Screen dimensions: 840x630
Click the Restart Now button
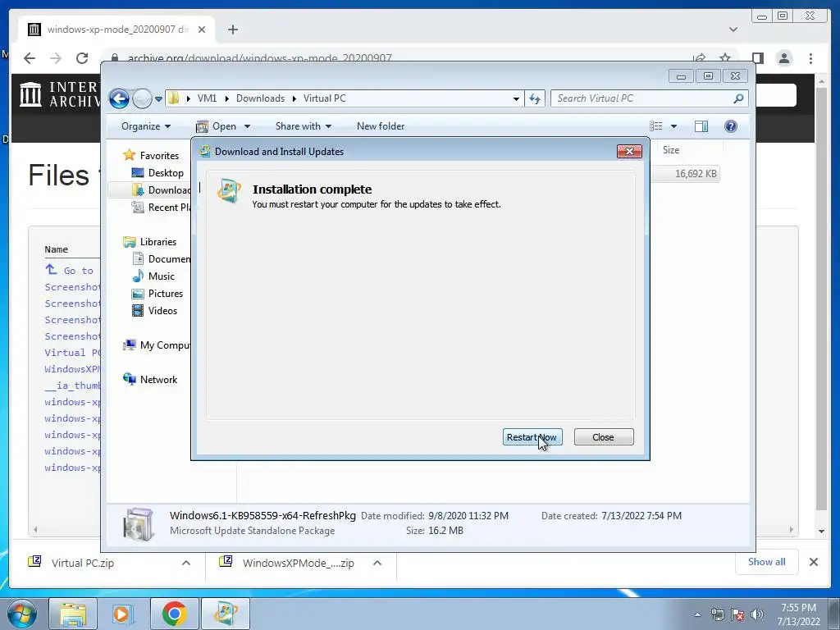[532, 437]
